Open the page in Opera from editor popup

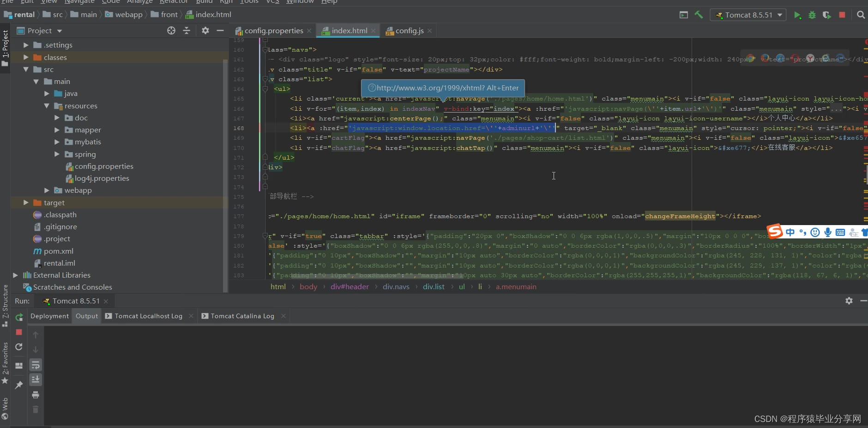[x=795, y=59]
